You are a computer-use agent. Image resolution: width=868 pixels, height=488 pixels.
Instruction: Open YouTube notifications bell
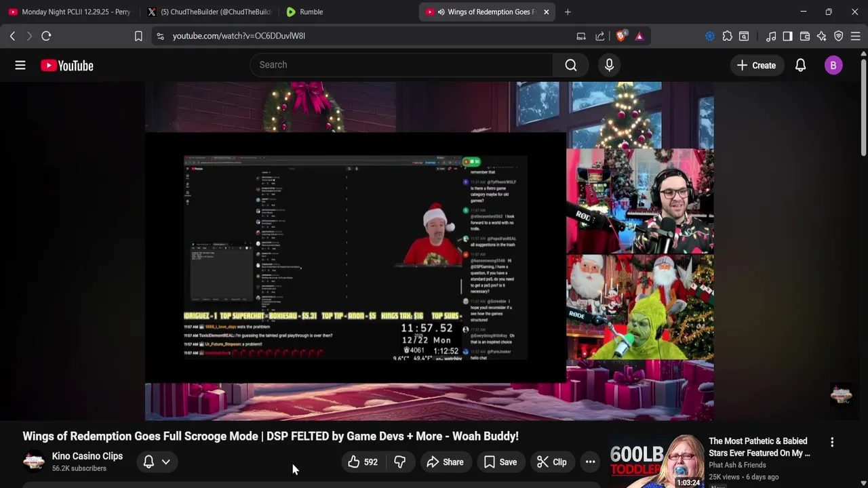tap(800, 65)
